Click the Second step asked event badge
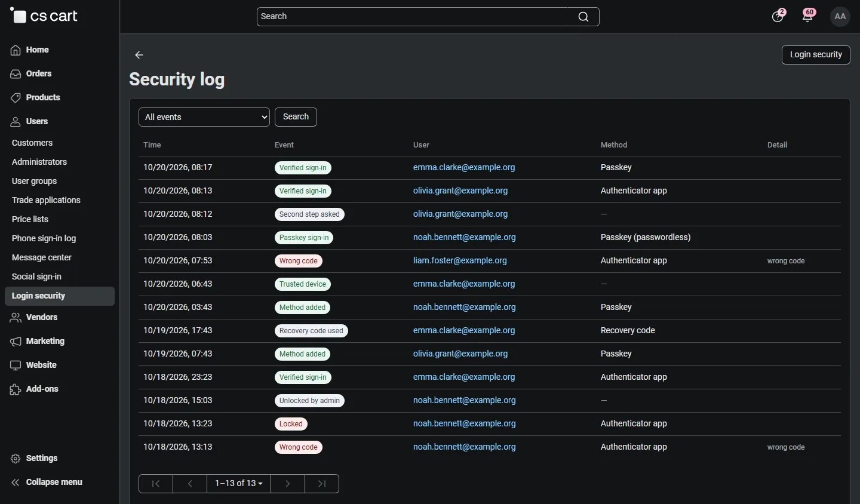 pos(309,214)
